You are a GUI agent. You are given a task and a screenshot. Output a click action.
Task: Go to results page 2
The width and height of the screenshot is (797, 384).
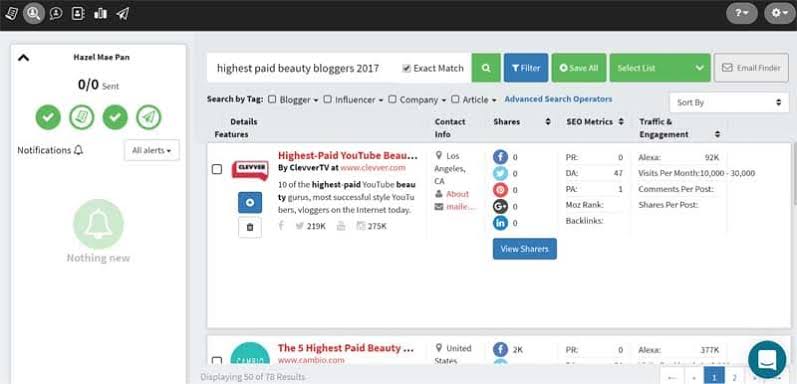(734, 376)
